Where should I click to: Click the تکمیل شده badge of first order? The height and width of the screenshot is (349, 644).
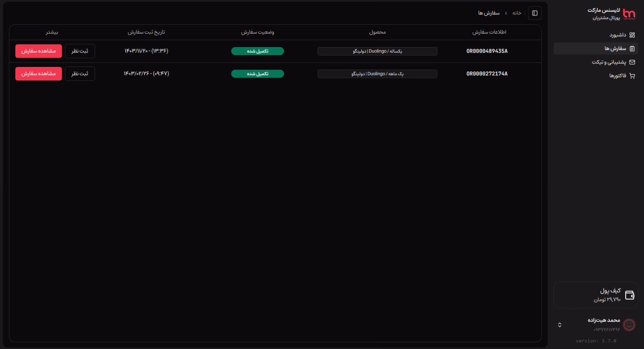click(x=257, y=51)
